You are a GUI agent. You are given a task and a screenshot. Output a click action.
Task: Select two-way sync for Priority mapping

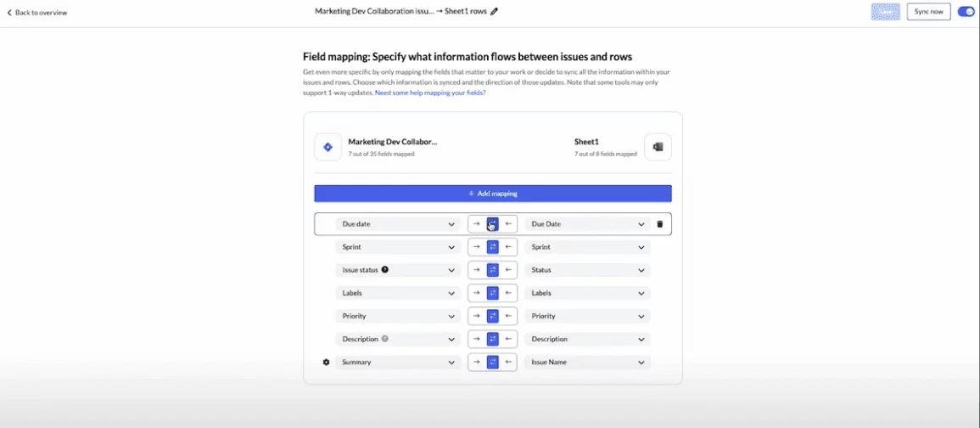coord(492,316)
